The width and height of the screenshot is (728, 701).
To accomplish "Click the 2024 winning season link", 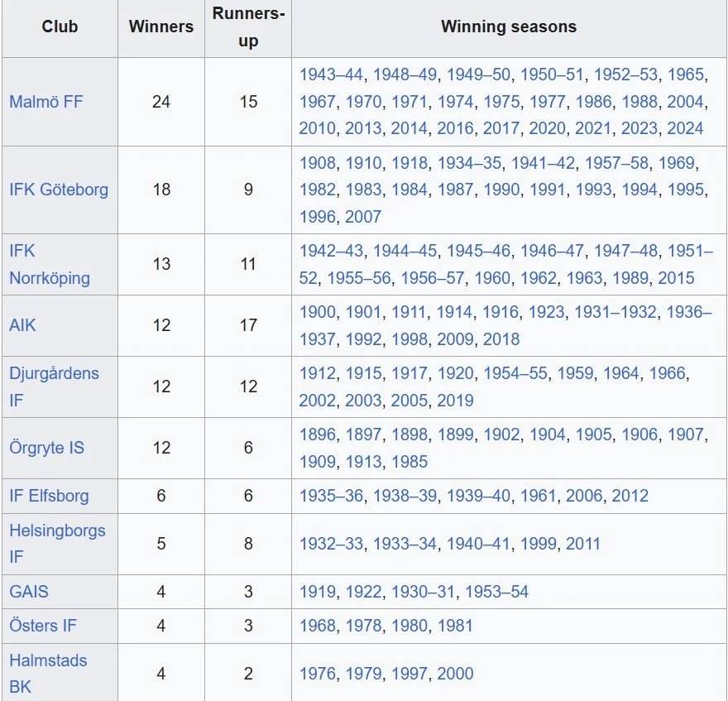I will pyautogui.click(x=685, y=128).
